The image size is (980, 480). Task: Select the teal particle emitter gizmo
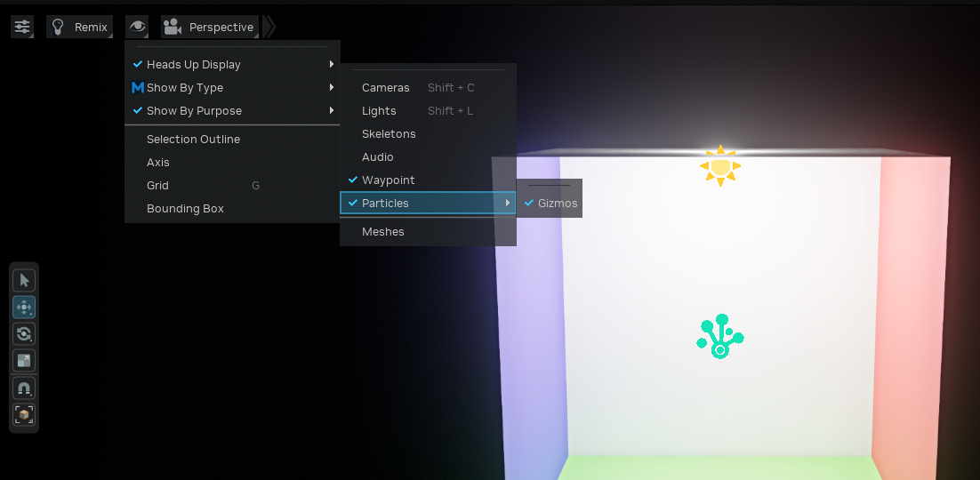[720, 336]
